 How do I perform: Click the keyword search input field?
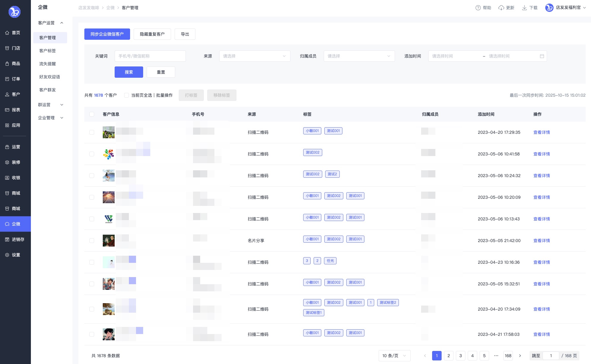[150, 56]
